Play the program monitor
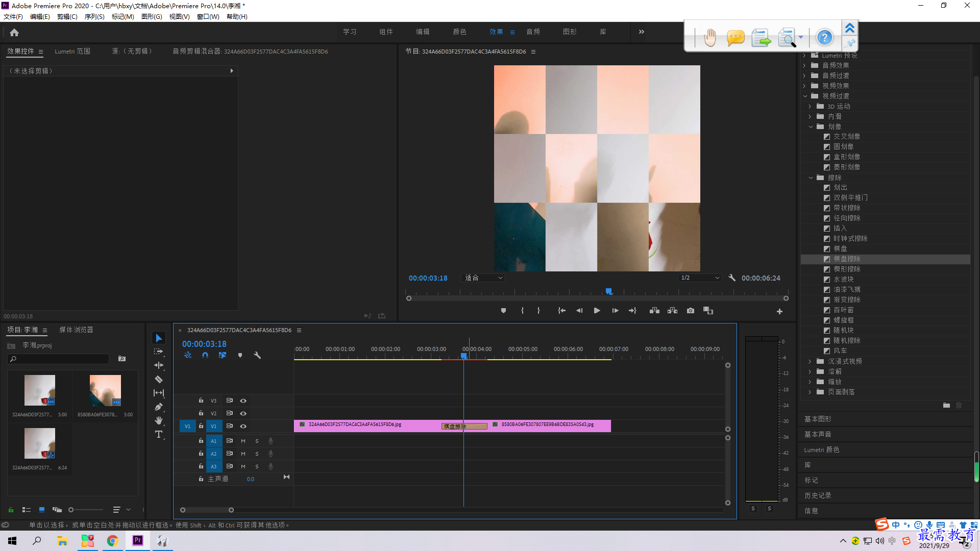 pos(597,311)
